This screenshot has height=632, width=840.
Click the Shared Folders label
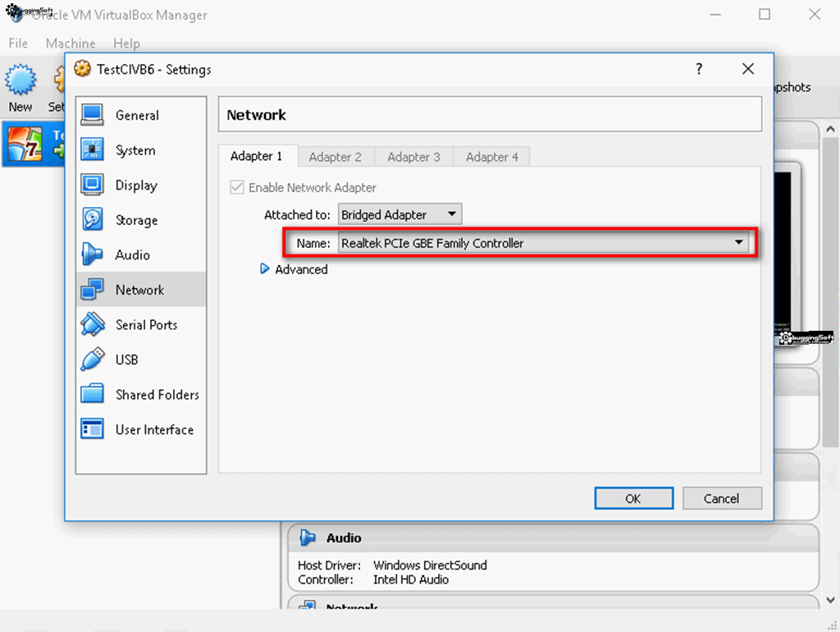click(x=157, y=395)
